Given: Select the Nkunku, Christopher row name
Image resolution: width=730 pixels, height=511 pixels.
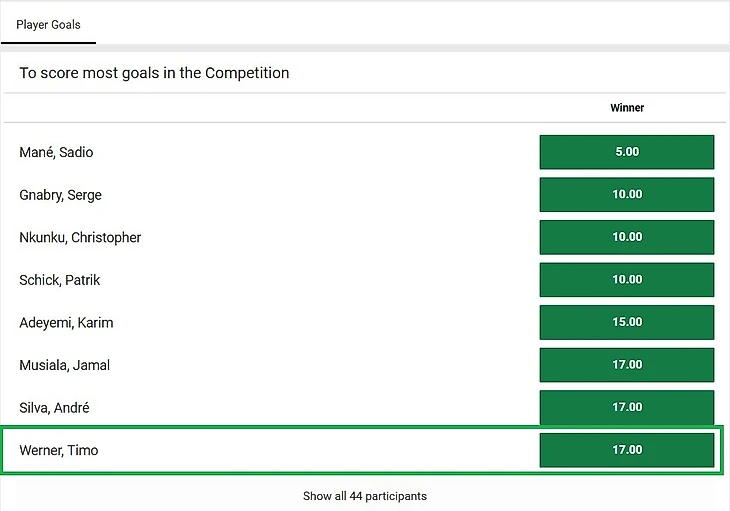Looking at the screenshot, I should coord(80,238).
